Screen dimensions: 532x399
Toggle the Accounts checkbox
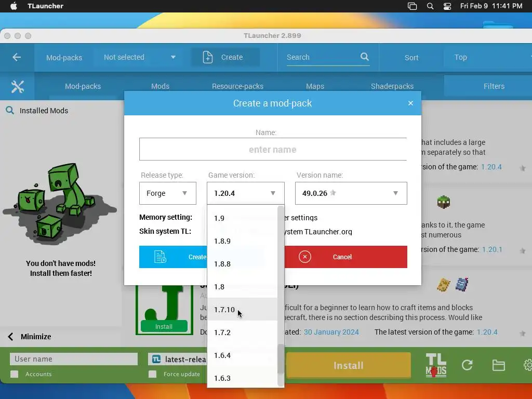click(x=14, y=374)
